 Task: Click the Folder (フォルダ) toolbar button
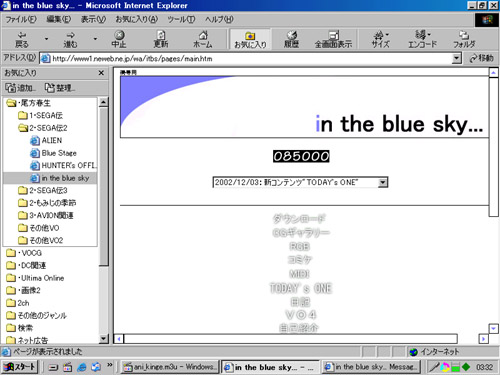point(464,39)
